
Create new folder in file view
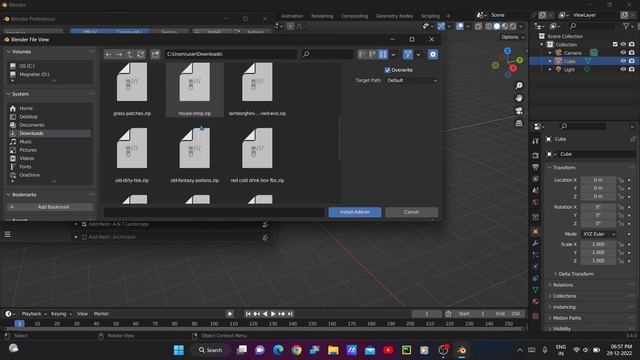155,54
